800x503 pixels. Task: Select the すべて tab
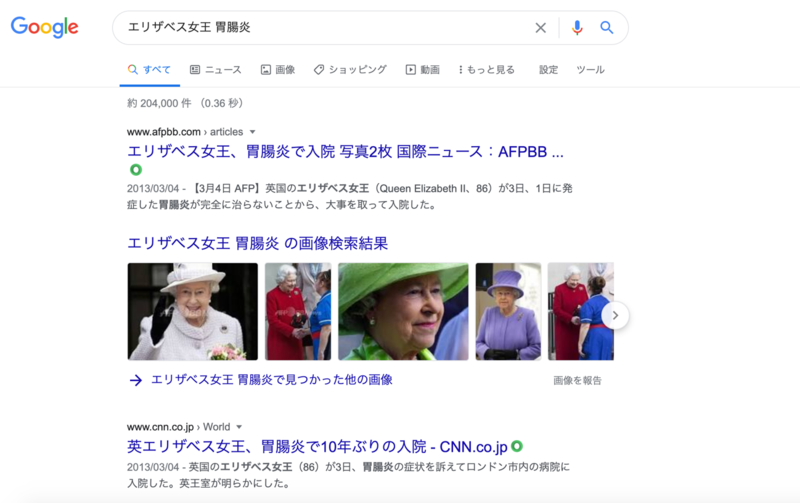pos(149,69)
